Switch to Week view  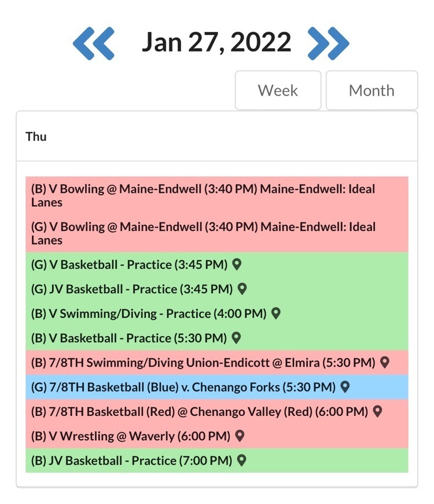point(278,90)
